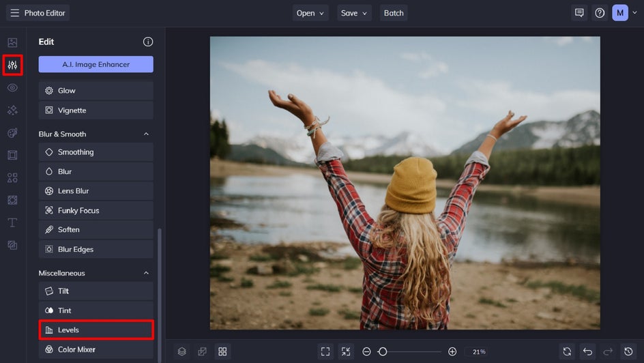644x363 pixels.
Task: Toggle the Layers panel icon
Action: (x=182, y=351)
